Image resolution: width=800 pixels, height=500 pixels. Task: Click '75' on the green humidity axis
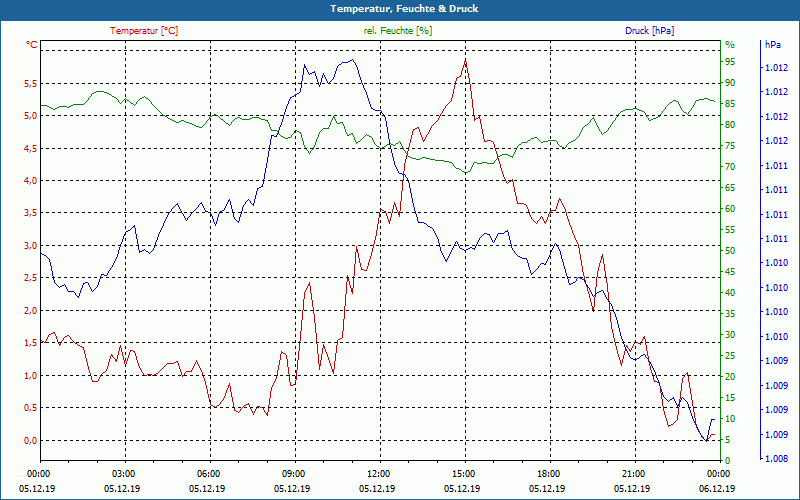click(x=730, y=145)
